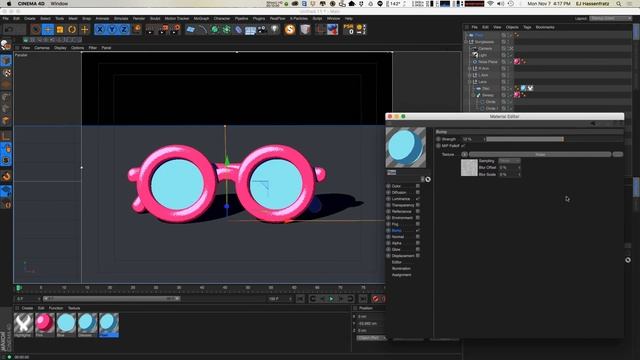The height and width of the screenshot is (360, 640).
Task: Click the Render View clapperboard icon
Action: (150, 29)
